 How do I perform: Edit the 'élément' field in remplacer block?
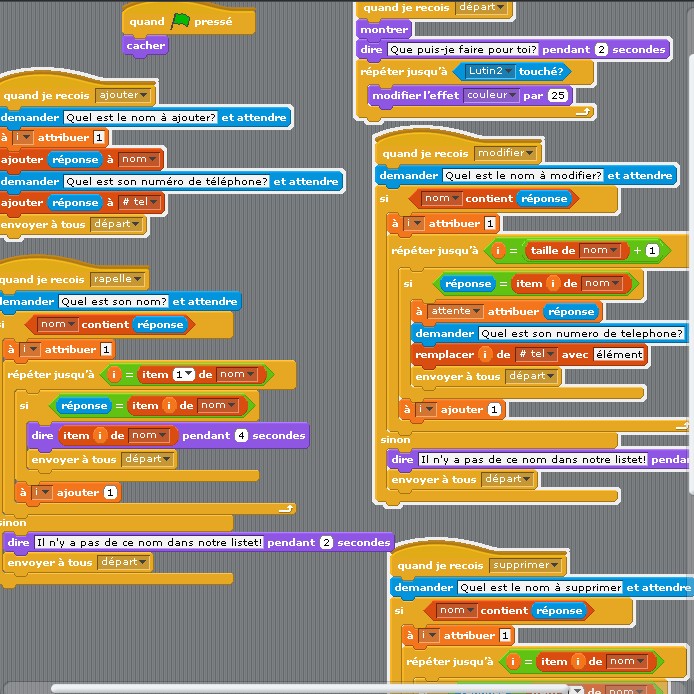click(x=618, y=355)
